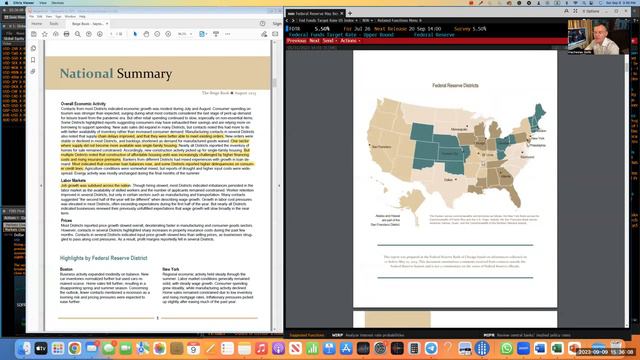Screen dimensions: 640x360
Task: Open Related Functions Menu in Bloomberg
Action: pyautogui.click(x=400, y=20)
